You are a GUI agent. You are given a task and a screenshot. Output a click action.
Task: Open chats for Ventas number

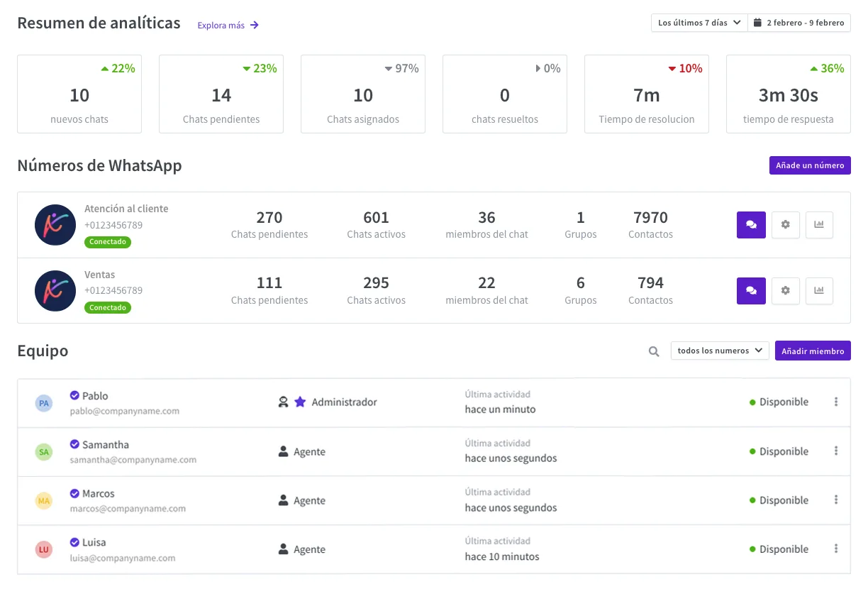[x=751, y=291]
